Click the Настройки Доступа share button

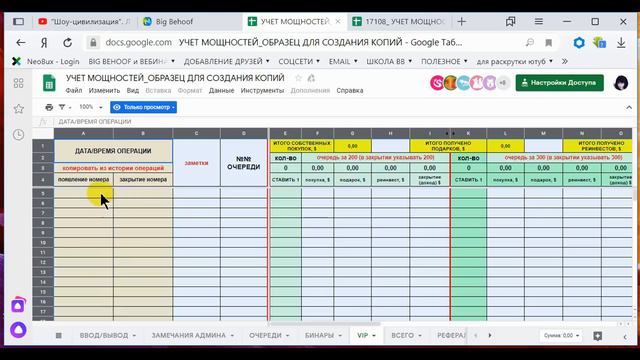tap(560, 83)
